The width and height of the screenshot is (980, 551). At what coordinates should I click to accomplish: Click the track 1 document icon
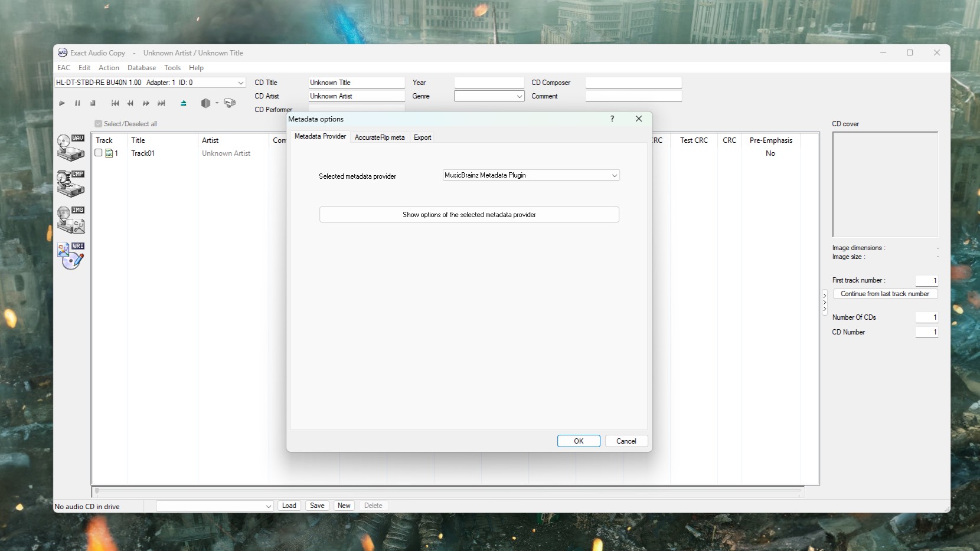pyautogui.click(x=109, y=153)
